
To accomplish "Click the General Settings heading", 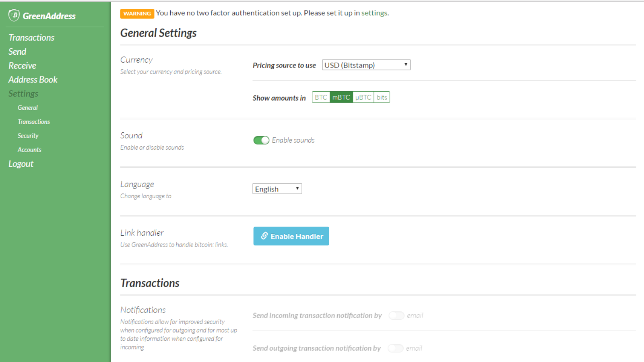I will click(x=159, y=33).
